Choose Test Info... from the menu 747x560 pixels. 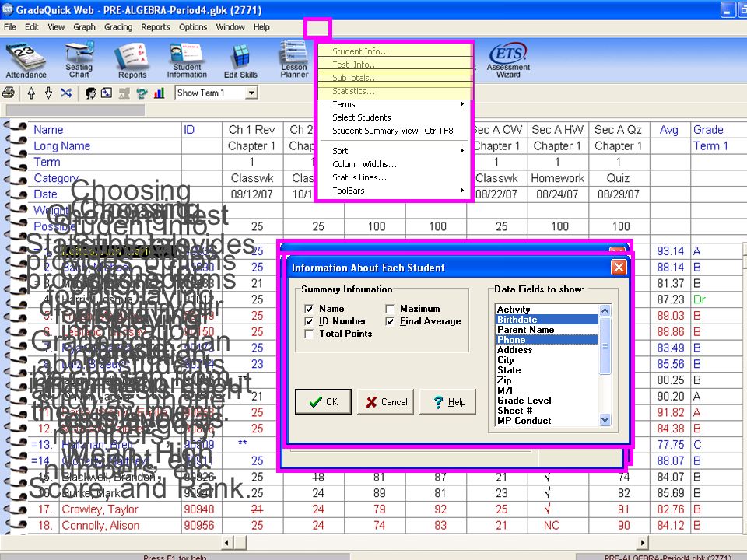click(x=395, y=65)
